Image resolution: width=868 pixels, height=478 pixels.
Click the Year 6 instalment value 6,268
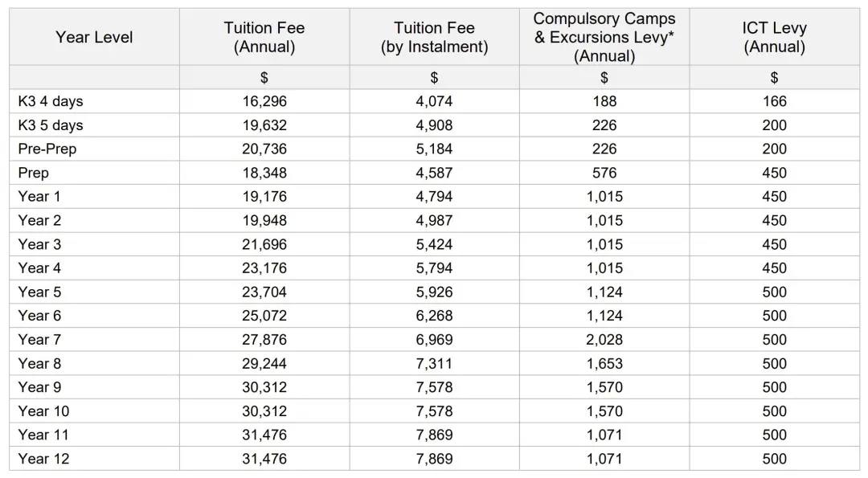[x=434, y=316]
